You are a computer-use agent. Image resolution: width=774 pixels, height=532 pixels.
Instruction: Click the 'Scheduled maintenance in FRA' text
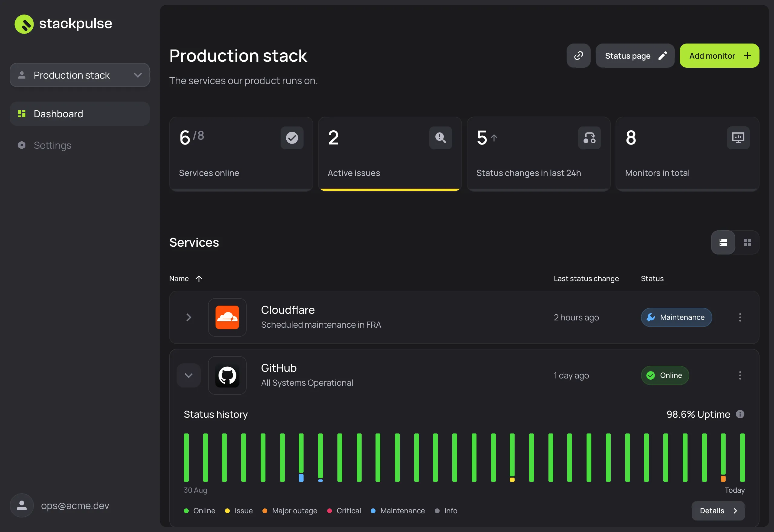321,325
